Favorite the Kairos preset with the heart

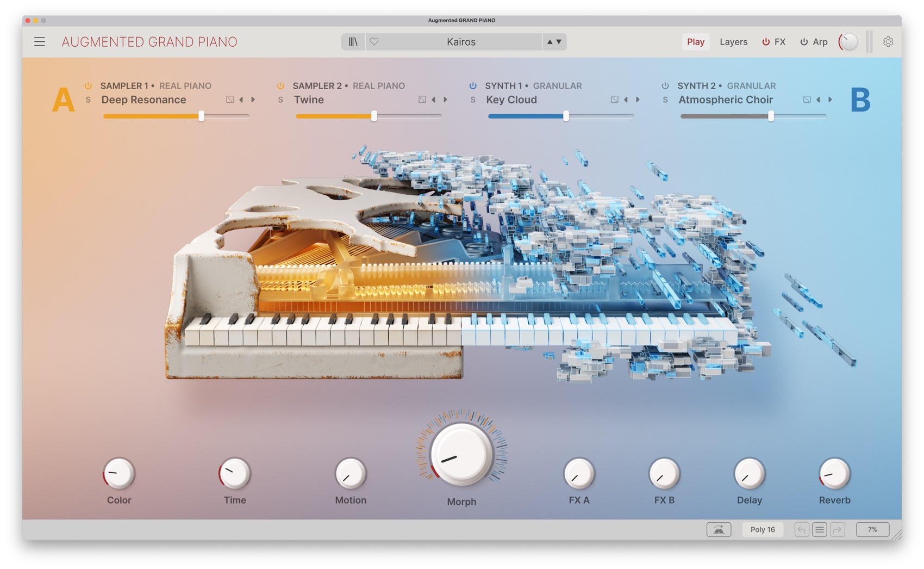(x=374, y=41)
